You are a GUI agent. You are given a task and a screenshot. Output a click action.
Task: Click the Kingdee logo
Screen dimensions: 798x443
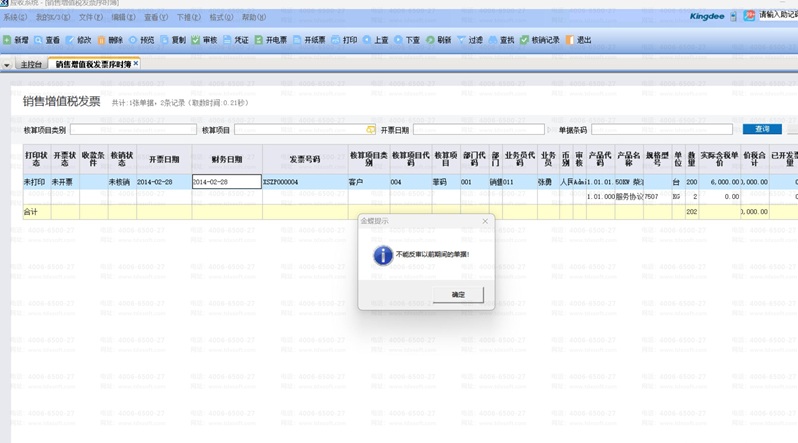(x=707, y=16)
